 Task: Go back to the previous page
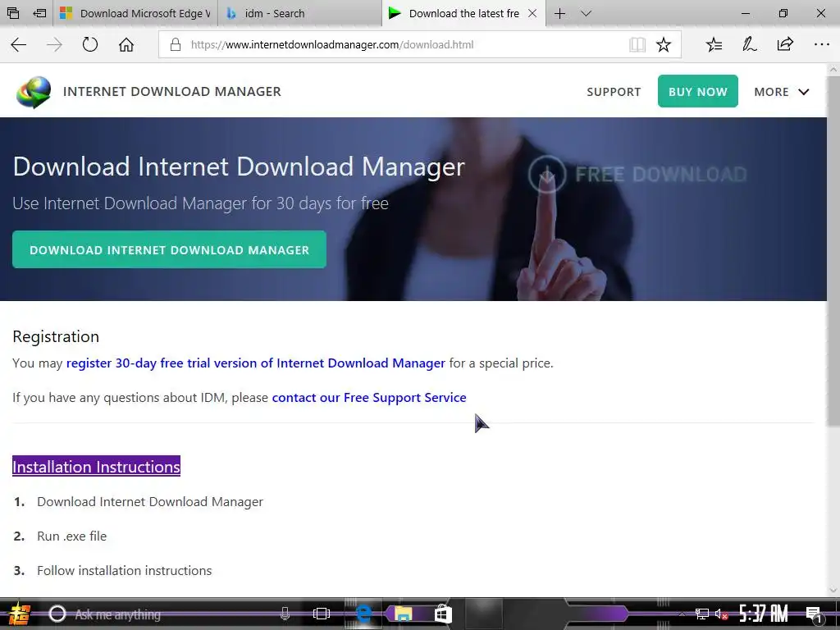pyautogui.click(x=19, y=44)
